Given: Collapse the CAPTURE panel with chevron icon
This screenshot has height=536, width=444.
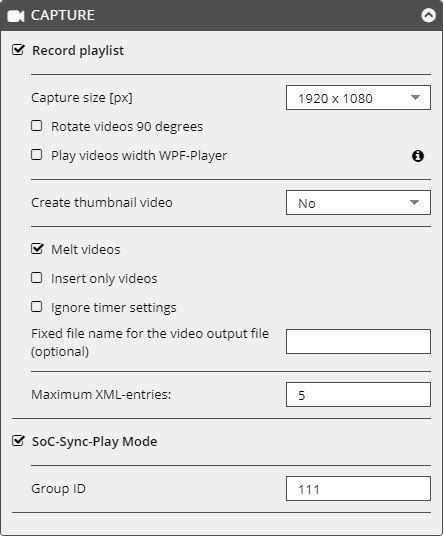Looking at the screenshot, I should tap(428, 15).
